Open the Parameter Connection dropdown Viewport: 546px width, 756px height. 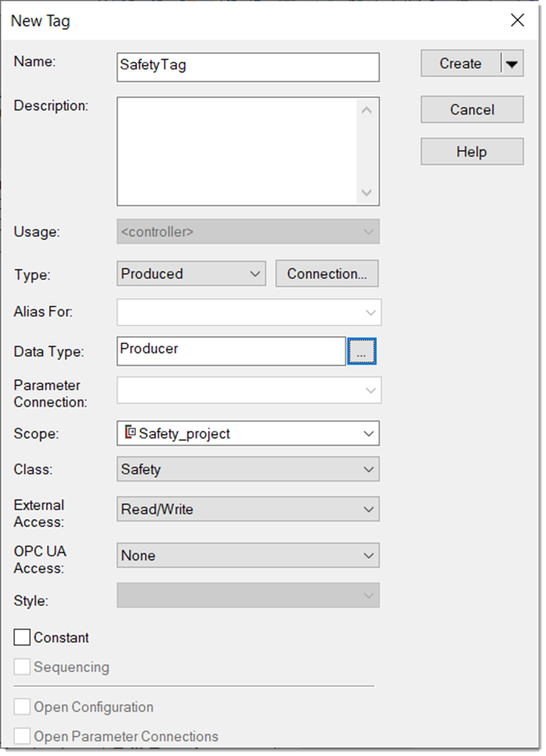coord(249,390)
